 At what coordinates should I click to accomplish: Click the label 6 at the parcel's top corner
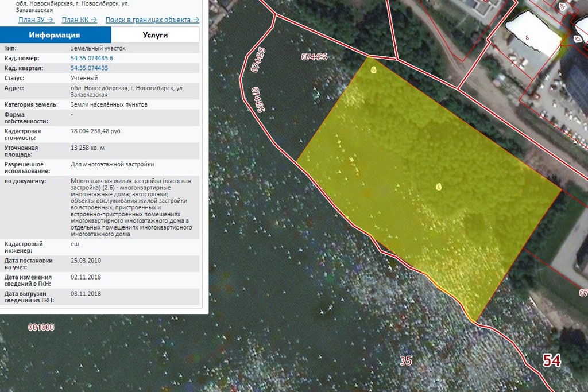click(374, 70)
